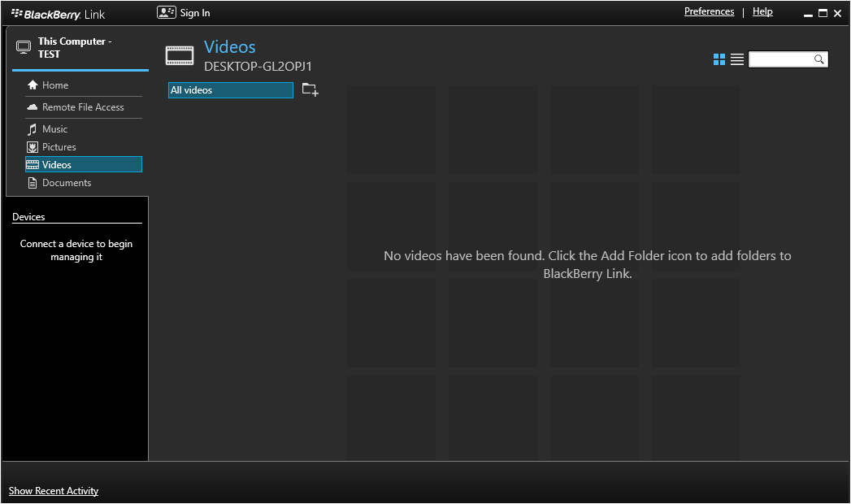Open Home in the sidebar
Screen dimensions: 851x504
pyautogui.click(x=55, y=85)
